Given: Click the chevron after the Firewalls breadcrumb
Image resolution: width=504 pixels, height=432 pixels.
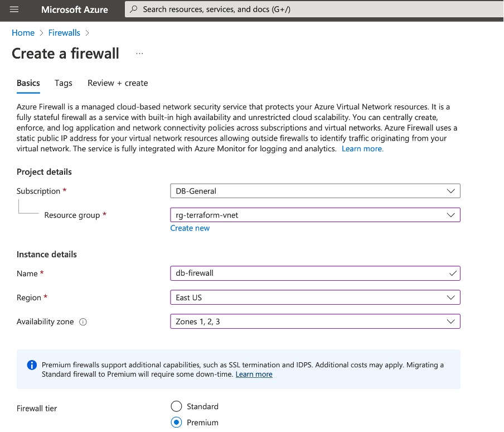Looking at the screenshot, I should (x=87, y=33).
